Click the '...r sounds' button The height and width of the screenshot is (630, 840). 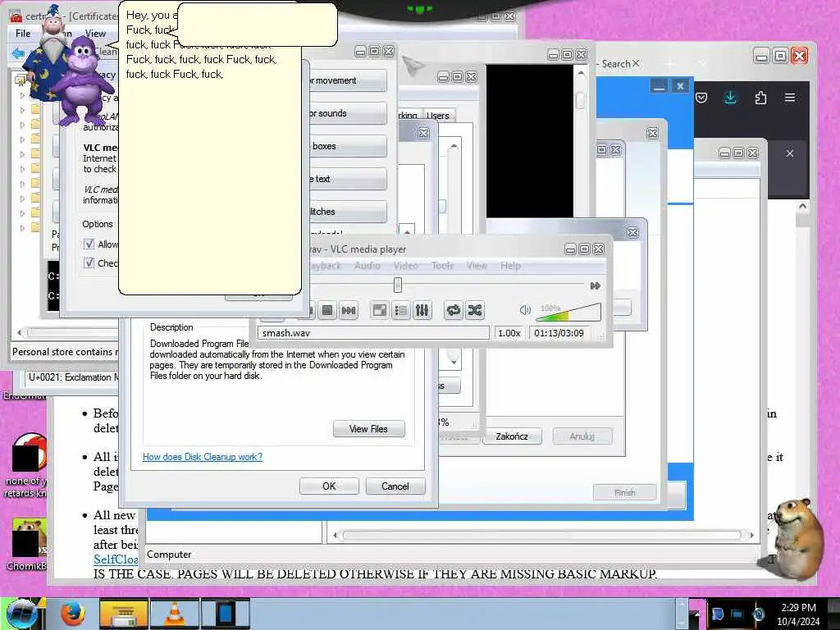tap(348, 113)
